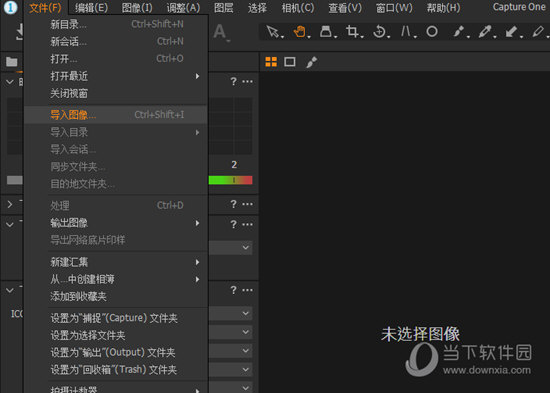The image size is (550, 393).
Task: Select the apply adjustments arrow tool
Action: click(512, 32)
